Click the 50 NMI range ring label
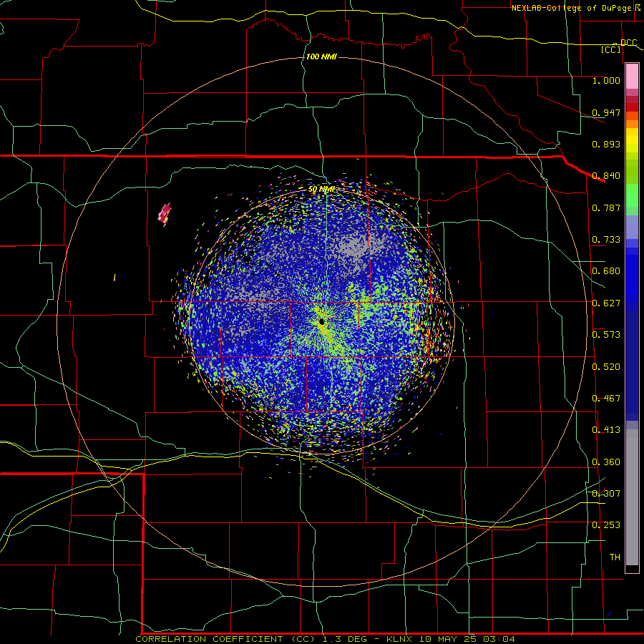This screenshot has width=644, height=644. [x=321, y=190]
